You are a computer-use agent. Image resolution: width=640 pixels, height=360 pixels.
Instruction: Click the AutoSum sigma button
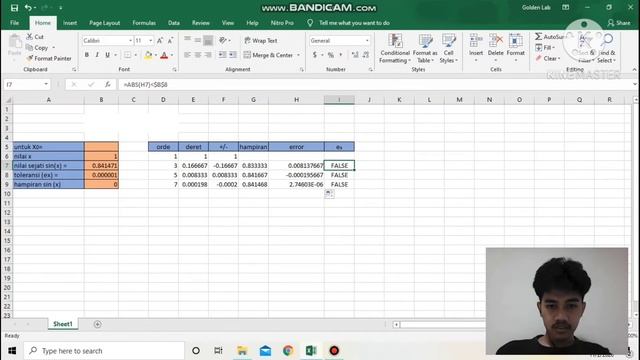[x=549, y=37]
